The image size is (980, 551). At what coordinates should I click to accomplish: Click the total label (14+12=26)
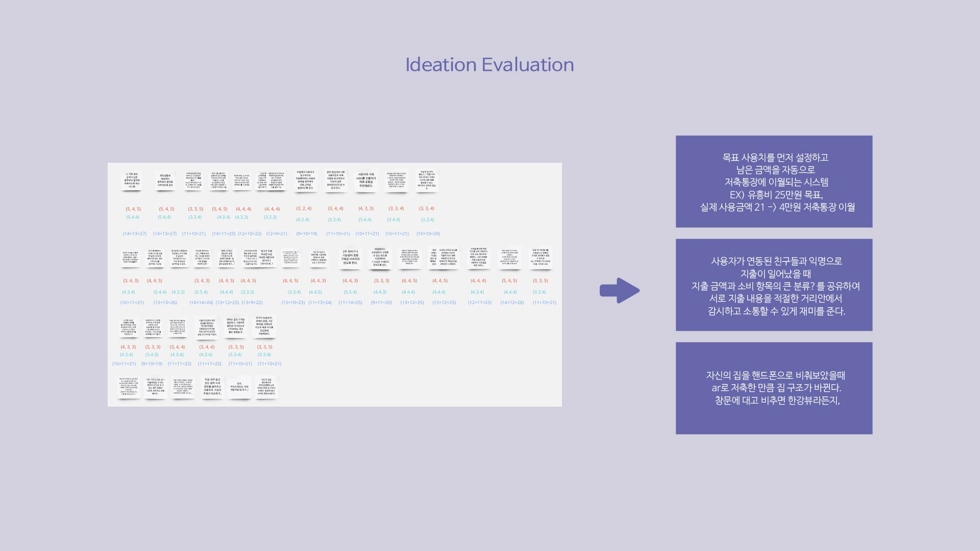pyautogui.click(x=512, y=303)
